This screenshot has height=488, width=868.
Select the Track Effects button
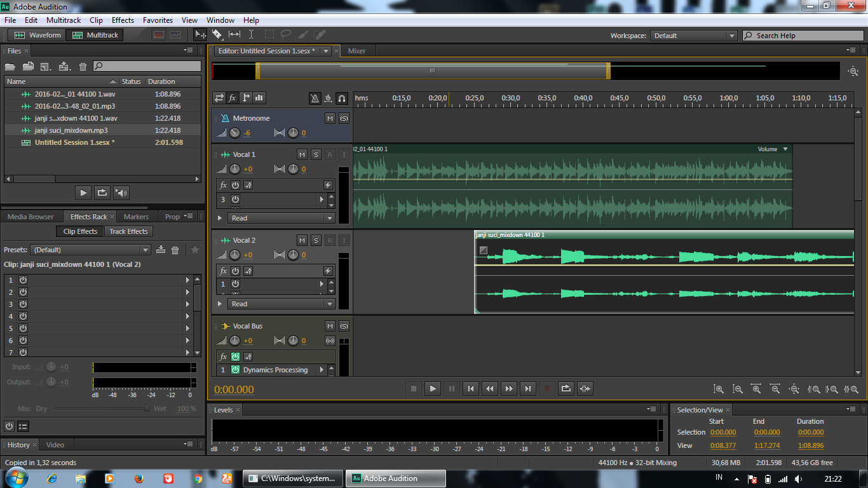128,231
